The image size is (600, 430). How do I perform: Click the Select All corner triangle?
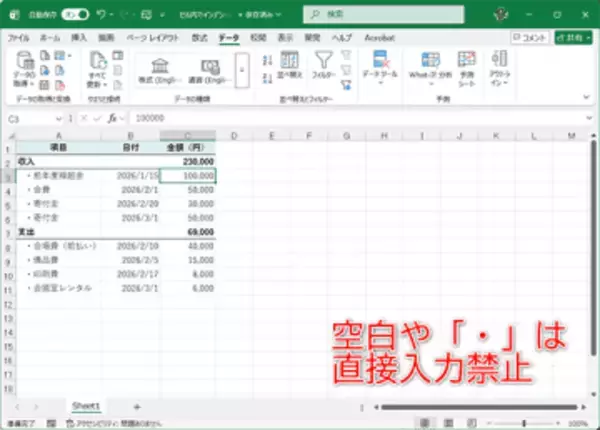12,136
